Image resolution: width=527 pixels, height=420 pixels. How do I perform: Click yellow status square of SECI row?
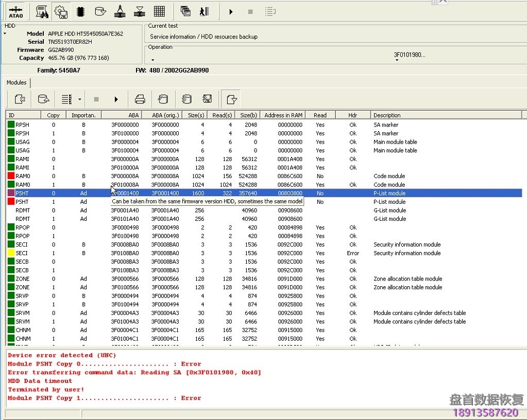pyautogui.click(x=11, y=253)
